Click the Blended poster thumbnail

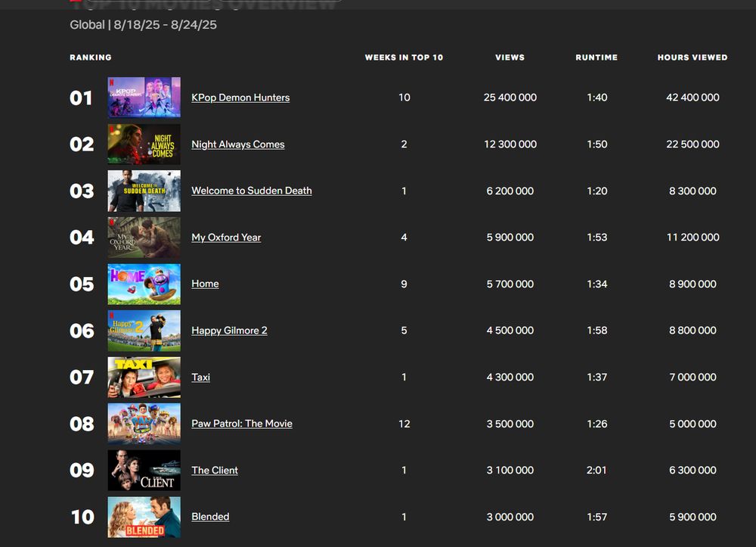click(144, 517)
